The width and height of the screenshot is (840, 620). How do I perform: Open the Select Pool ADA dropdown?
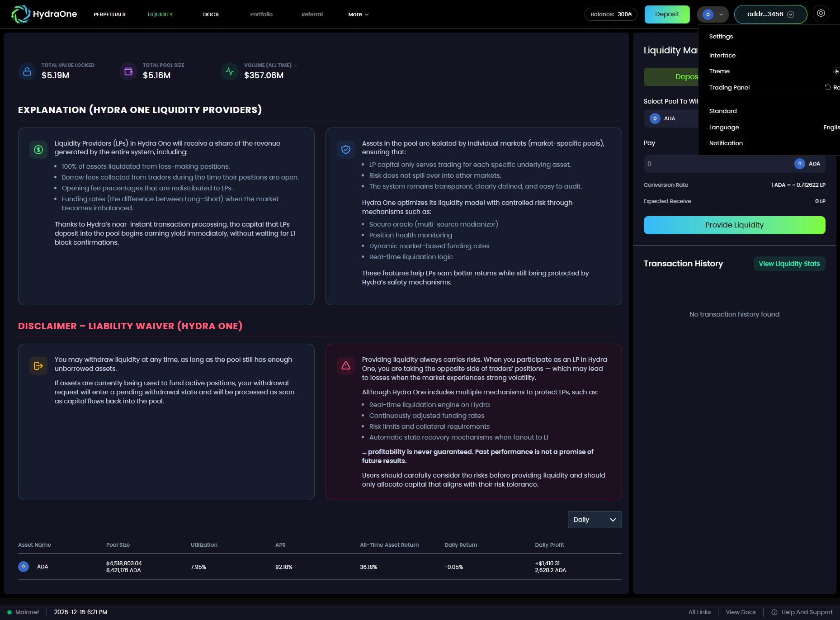pyautogui.click(x=671, y=118)
